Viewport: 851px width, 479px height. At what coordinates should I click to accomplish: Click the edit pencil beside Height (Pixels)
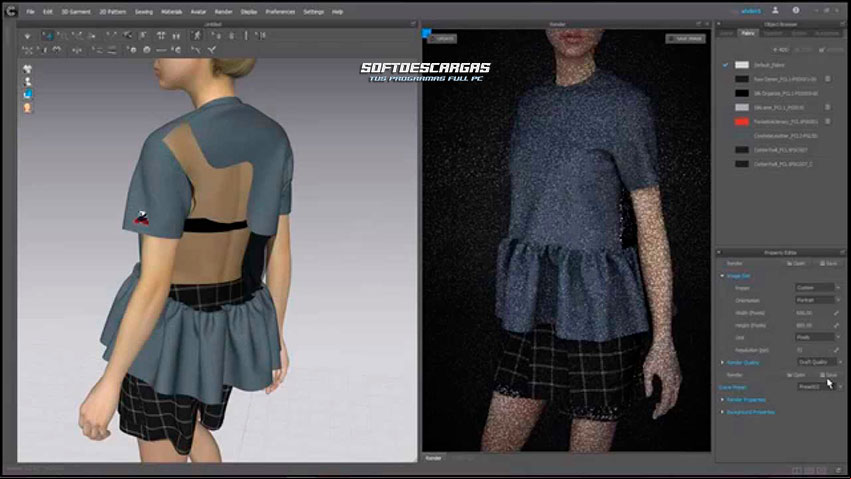tap(836, 325)
